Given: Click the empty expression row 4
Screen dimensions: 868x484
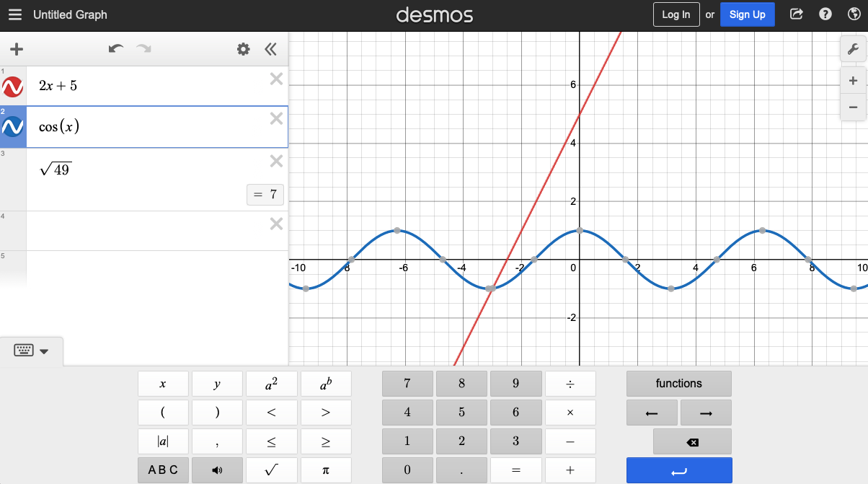Looking at the screenshot, I should point(144,231).
